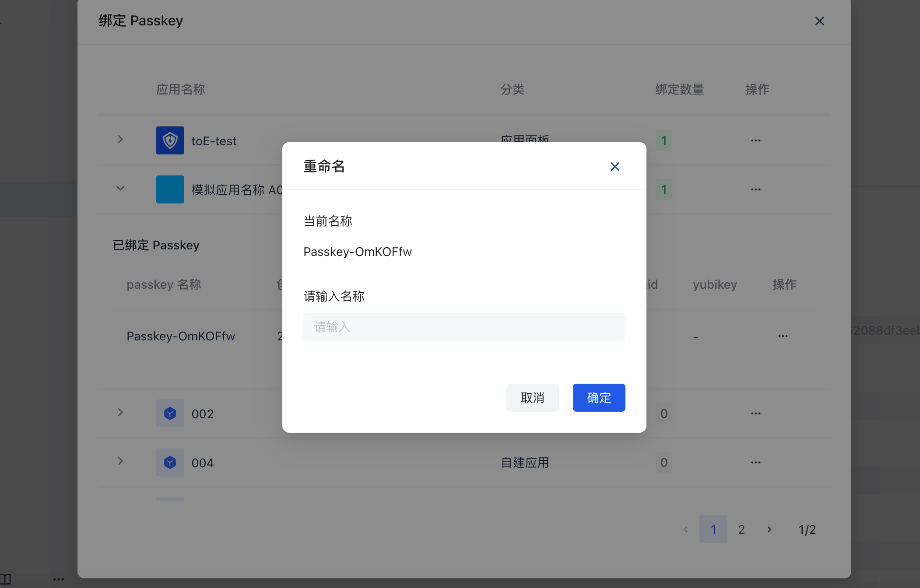This screenshot has width=920, height=588.
Task: Open more actions for 004 row
Action: [x=755, y=462]
